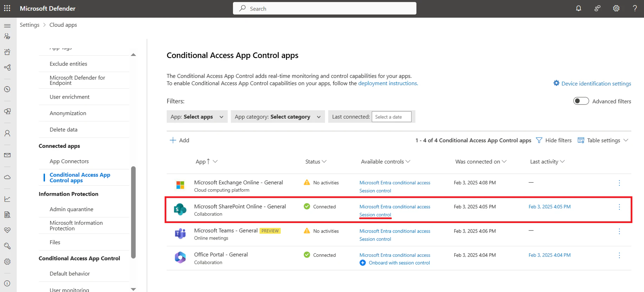Open the cloud apps icon in sidebar
Screen dimensions: 644x292
pyautogui.click(x=7, y=177)
